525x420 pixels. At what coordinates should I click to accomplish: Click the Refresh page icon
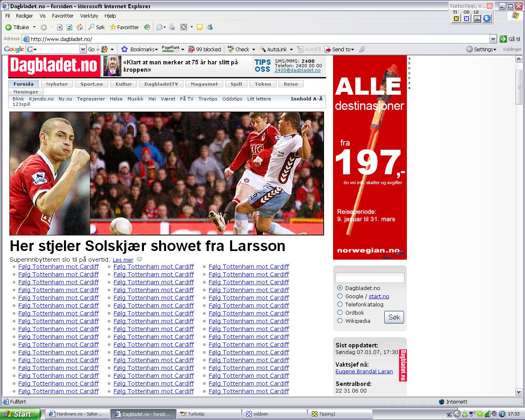pos(69,27)
